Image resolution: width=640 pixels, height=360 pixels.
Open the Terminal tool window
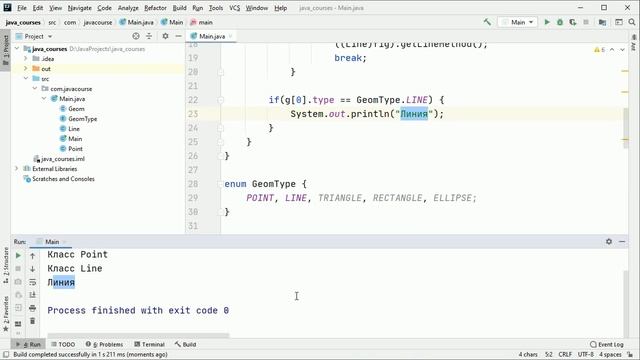(x=149, y=344)
